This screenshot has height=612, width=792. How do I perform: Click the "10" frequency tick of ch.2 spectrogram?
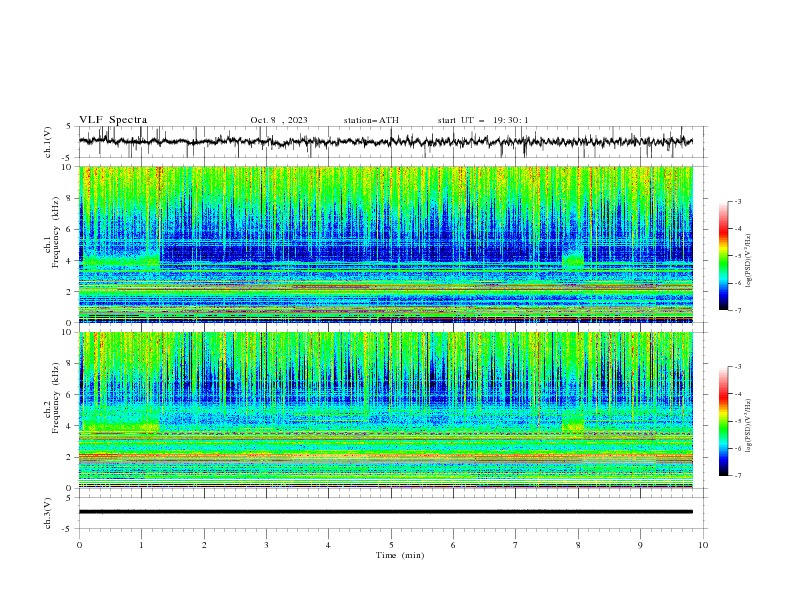tap(69, 332)
